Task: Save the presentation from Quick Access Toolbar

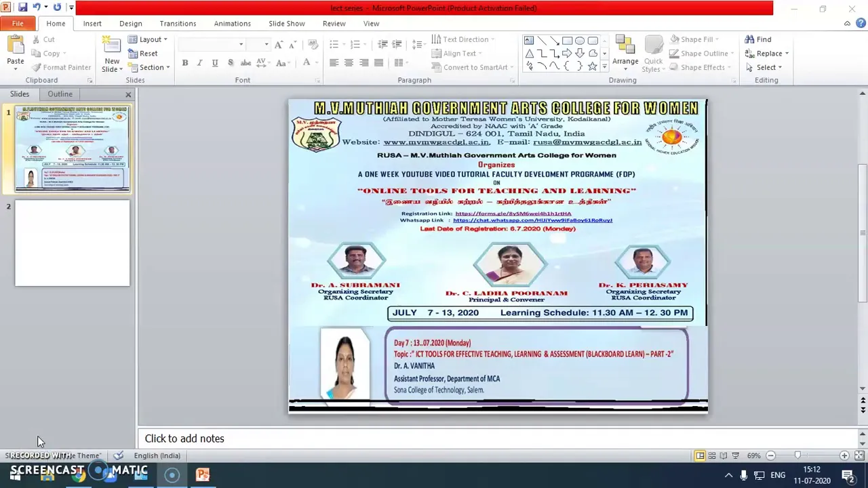Action: tap(22, 7)
